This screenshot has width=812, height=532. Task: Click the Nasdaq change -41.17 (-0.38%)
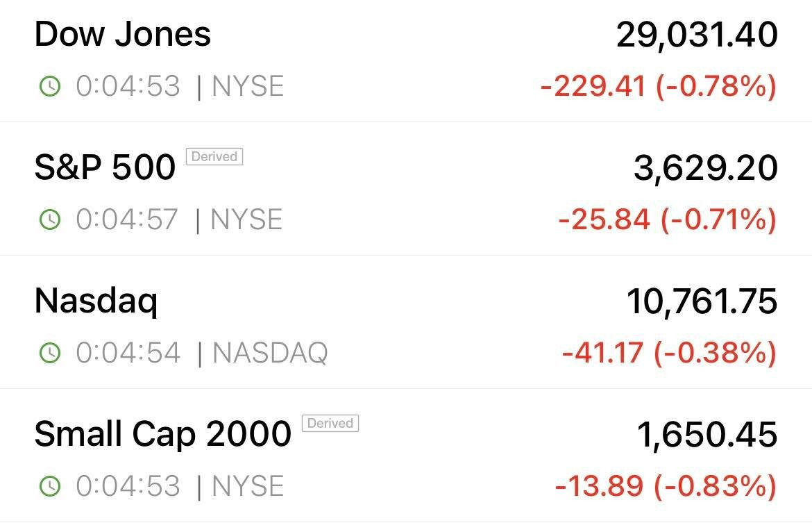670,353
